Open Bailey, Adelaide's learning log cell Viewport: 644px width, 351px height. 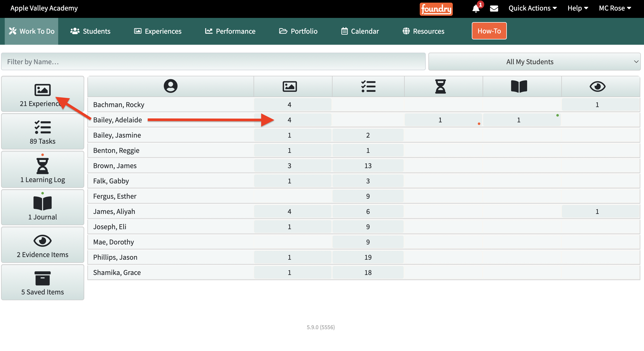(443, 120)
